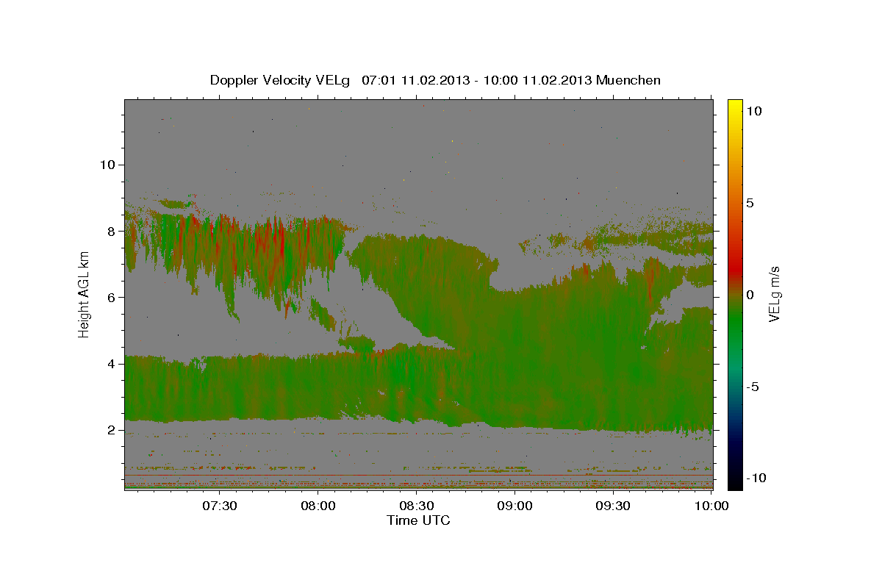The image size is (882, 588).
Task: Click the colorbar value -5 label
Action: pyautogui.click(x=754, y=387)
